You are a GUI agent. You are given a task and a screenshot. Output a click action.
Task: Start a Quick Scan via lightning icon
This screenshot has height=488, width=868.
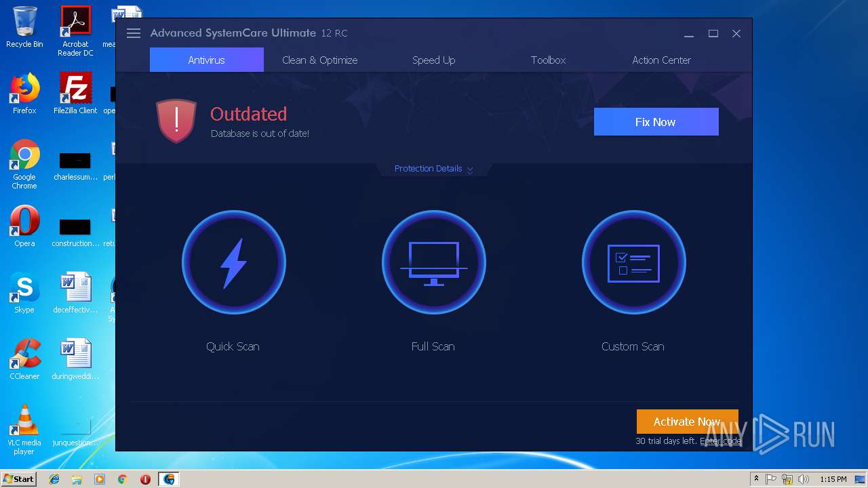[233, 262]
